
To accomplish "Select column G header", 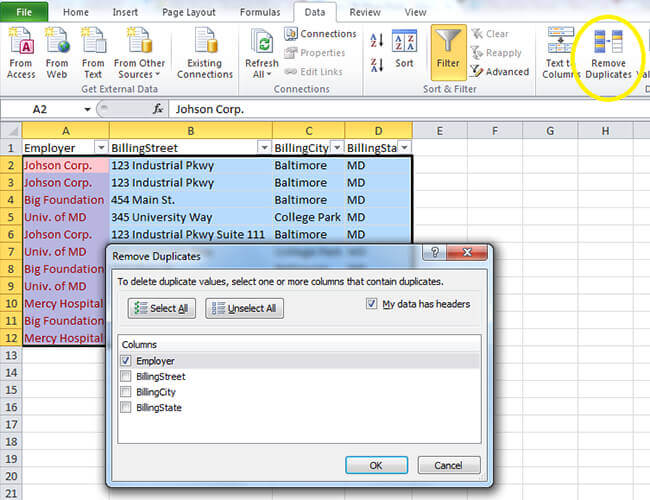I will pos(550,131).
